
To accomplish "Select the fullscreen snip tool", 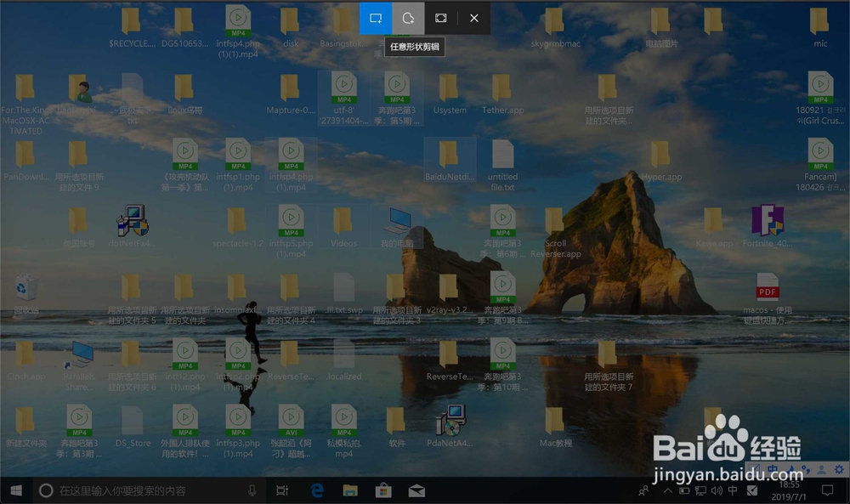I will (440, 18).
